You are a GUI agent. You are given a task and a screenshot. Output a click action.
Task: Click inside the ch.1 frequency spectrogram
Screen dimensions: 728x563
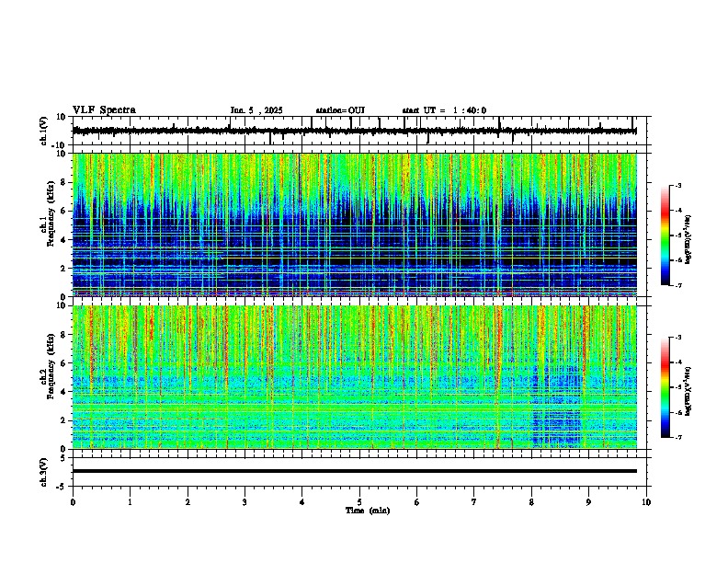click(354, 224)
